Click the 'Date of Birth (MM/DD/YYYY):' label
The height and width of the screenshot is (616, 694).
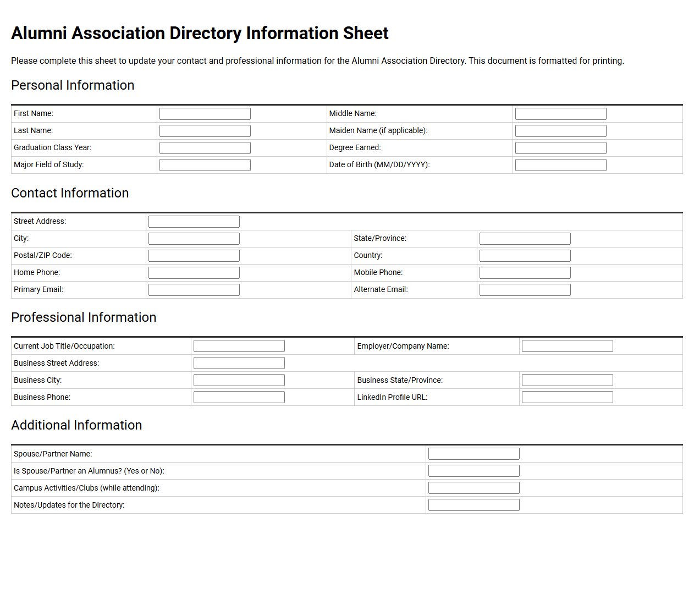point(379,164)
